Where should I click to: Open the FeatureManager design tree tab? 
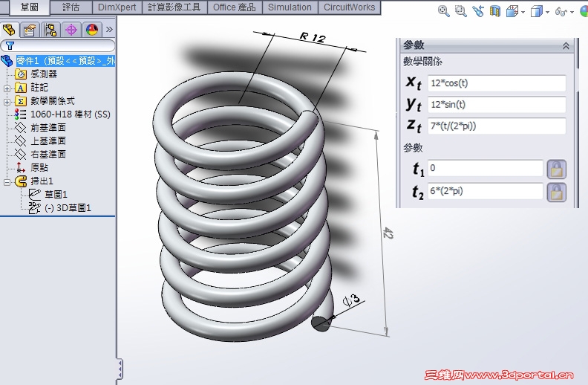(9, 29)
